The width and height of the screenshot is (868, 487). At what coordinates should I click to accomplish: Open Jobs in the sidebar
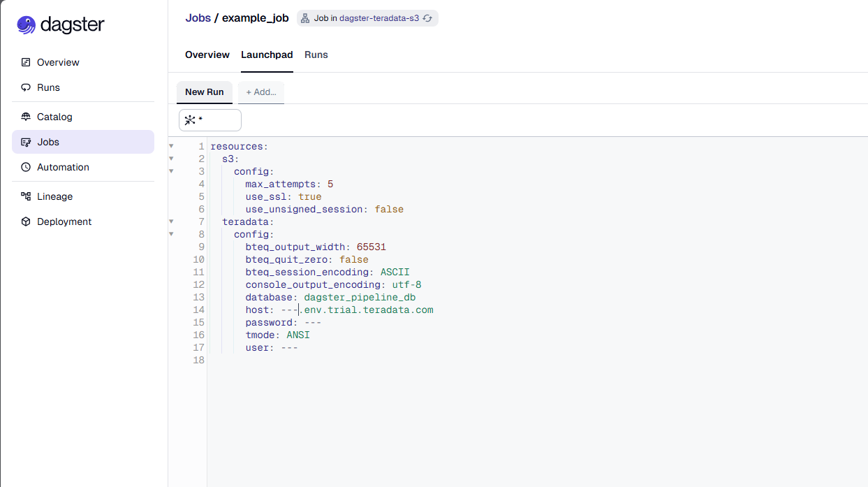coord(83,142)
